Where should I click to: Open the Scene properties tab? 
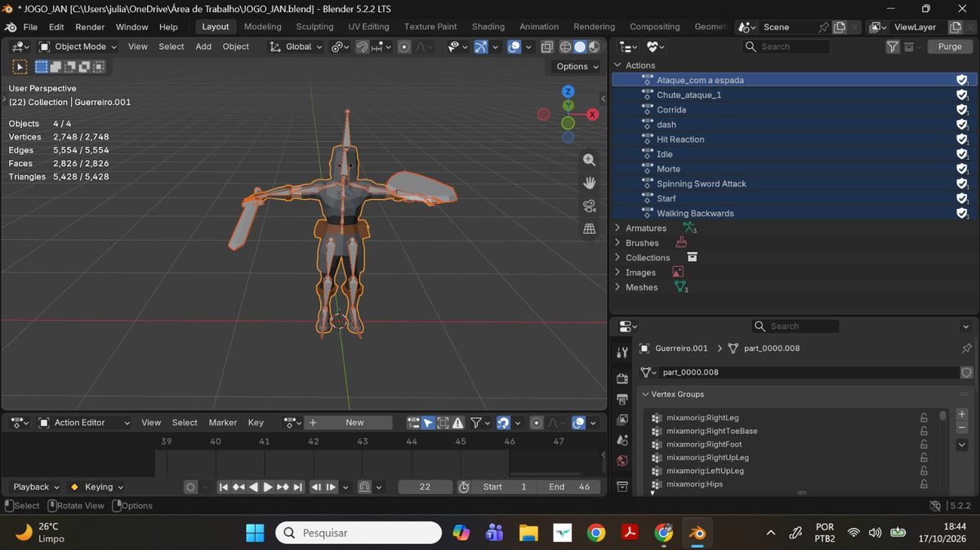(x=622, y=440)
